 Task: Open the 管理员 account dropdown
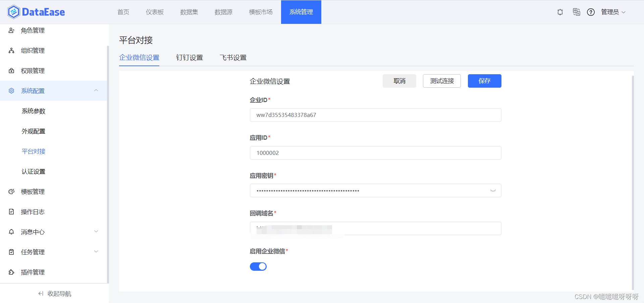point(613,12)
